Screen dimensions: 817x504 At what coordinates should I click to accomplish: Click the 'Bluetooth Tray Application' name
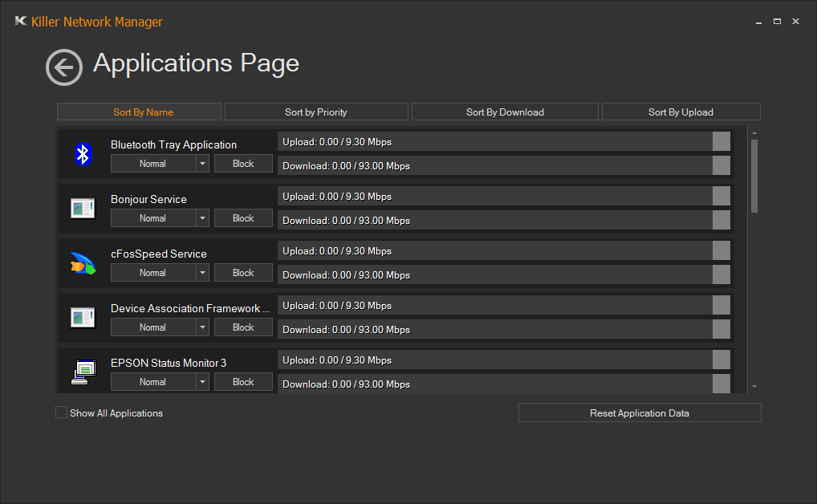tap(173, 145)
